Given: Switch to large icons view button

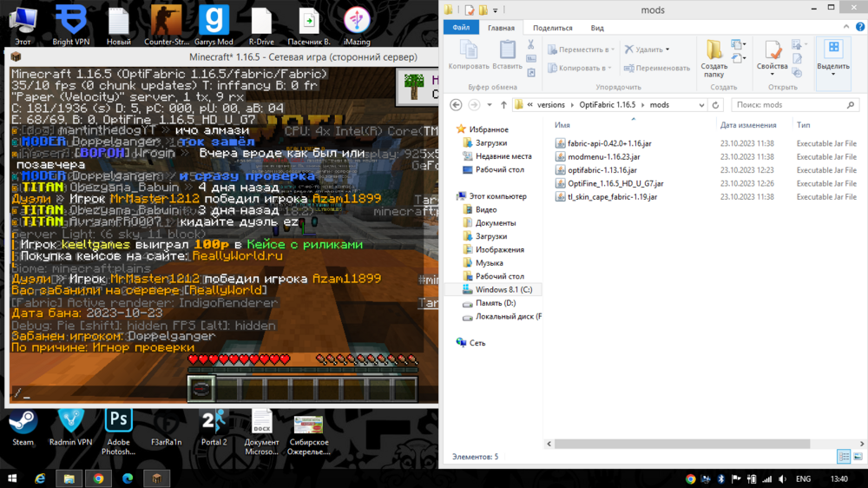Looking at the screenshot, I should click(x=858, y=457).
